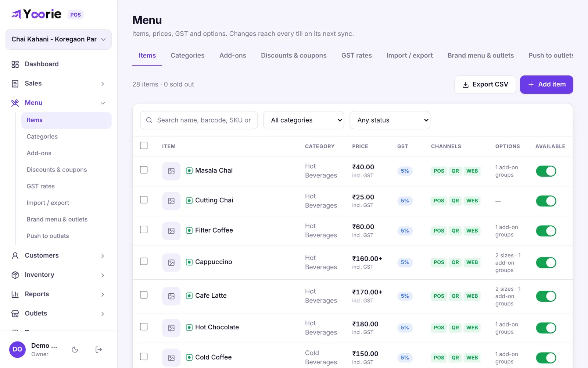Toggle dark mode moon icon
Viewport: 588px width, 368px height.
(x=75, y=350)
